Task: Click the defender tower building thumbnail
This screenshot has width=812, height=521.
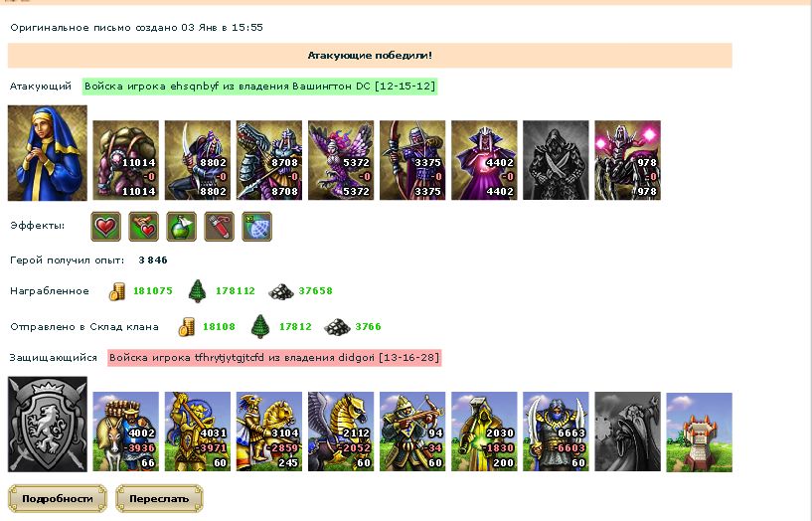Action: 699,432
